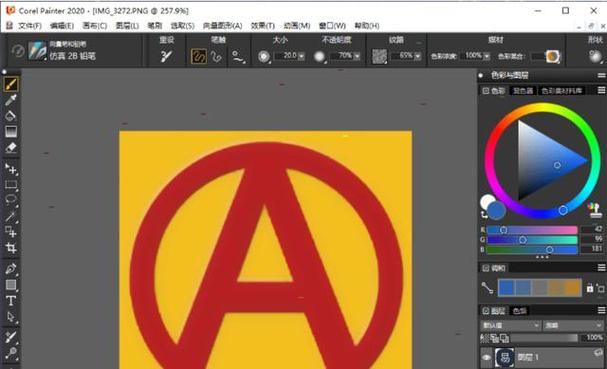Open the size 20.0 dropdown arrow

(301, 57)
